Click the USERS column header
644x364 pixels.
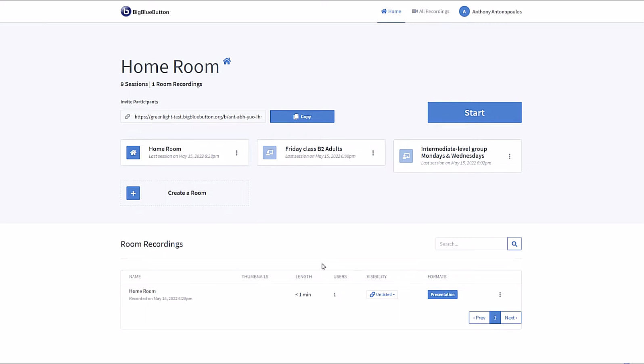(340, 276)
